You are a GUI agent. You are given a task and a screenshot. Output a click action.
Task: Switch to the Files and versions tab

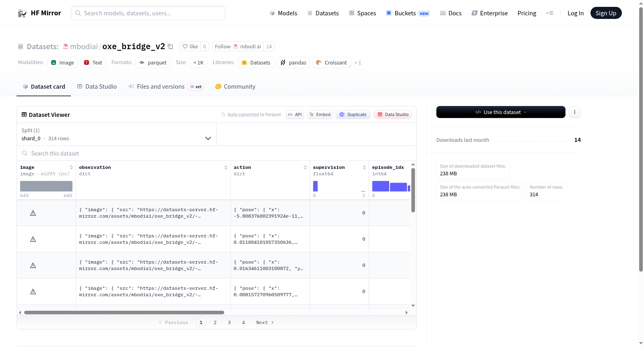(x=166, y=87)
